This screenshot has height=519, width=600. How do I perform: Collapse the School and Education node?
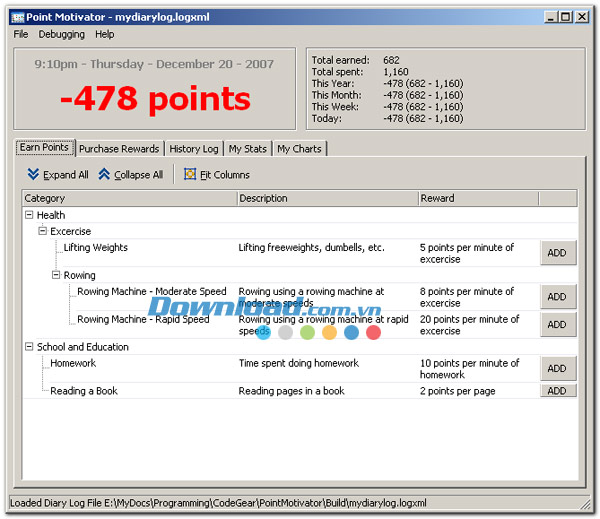(x=29, y=347)
